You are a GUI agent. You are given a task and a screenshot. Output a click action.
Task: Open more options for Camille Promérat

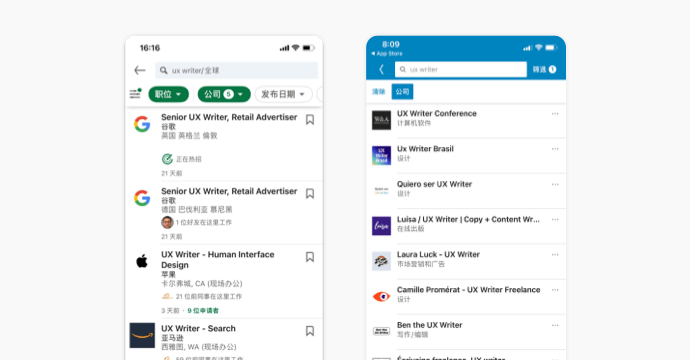pyautogui.click(x=555, y=290)
